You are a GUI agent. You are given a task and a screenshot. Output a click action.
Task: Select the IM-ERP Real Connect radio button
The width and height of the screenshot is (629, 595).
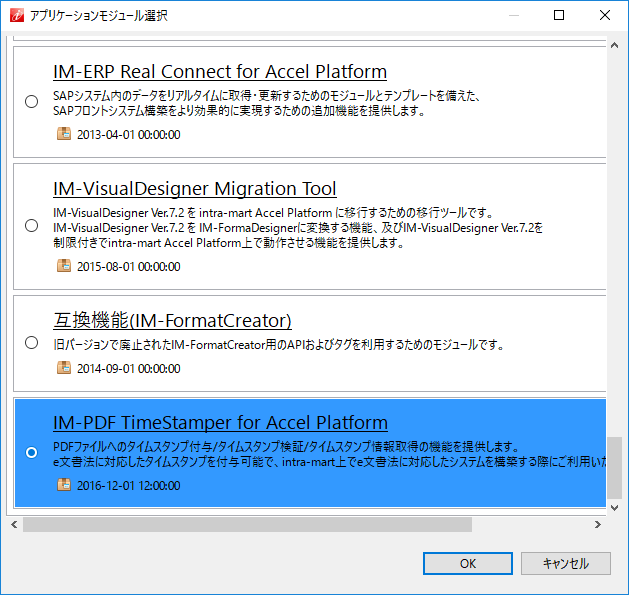pos(31,102)
